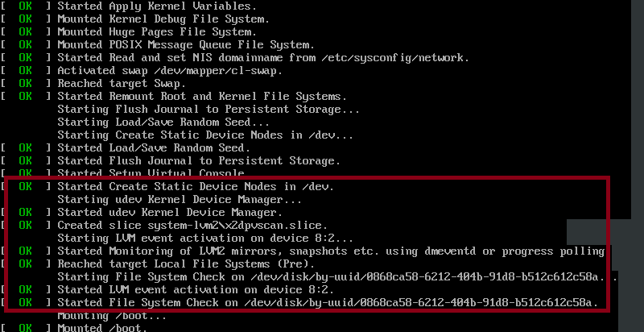This screenshot has height=332, width=644.
Task: Click the "Started Monitoring of LVM2 mirrors" line
Action: coord(330,251)
